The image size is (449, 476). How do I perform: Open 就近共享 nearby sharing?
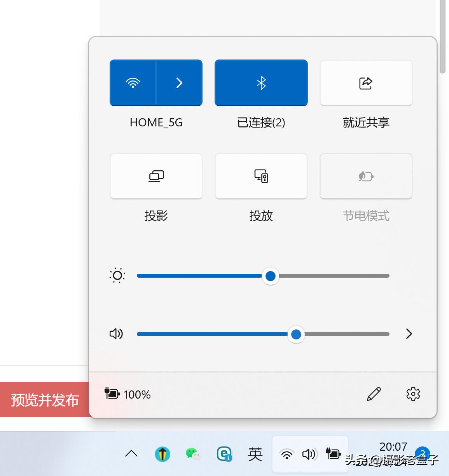[366, 82]
